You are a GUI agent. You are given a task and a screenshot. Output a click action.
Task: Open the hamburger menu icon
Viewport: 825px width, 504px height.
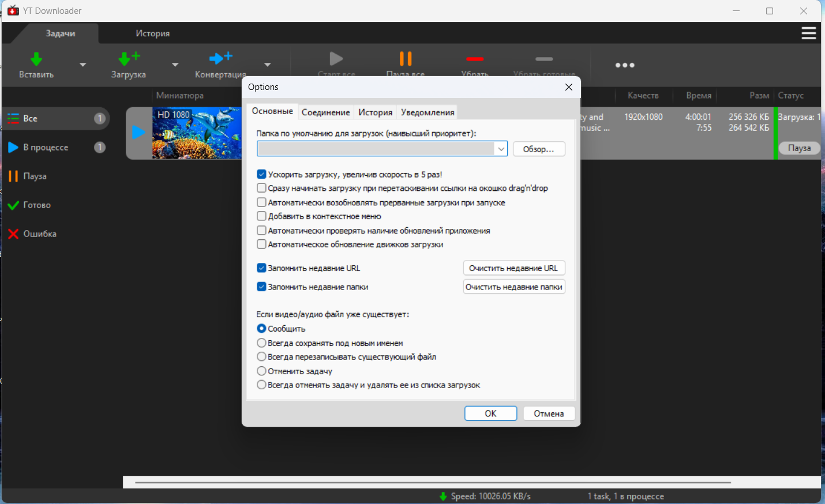coord(808,33)
